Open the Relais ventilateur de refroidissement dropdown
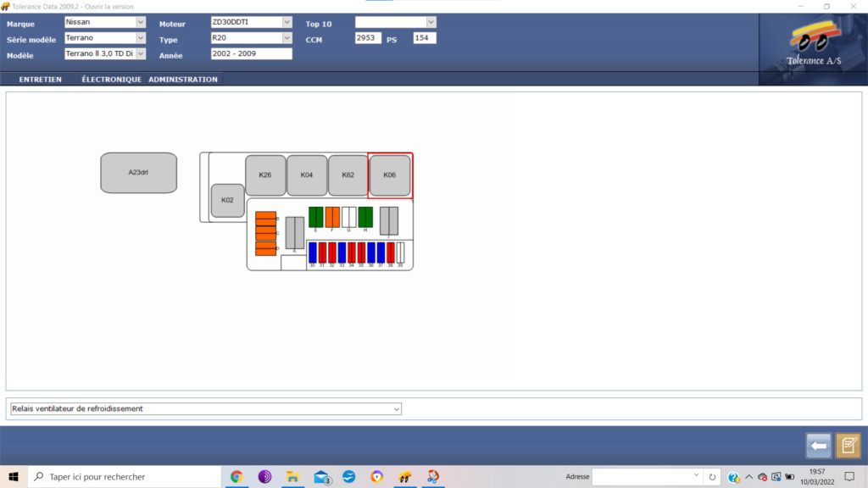This screenshot has width=868, height=488. coord(397,409)
